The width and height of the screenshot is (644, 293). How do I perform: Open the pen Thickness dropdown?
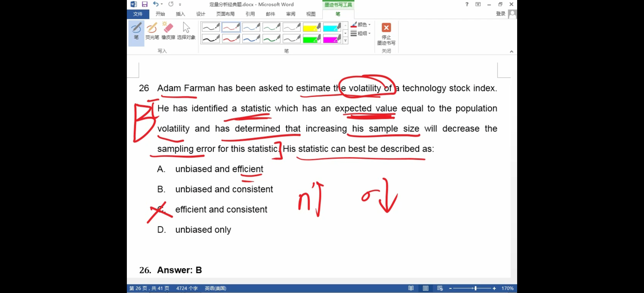361,33
